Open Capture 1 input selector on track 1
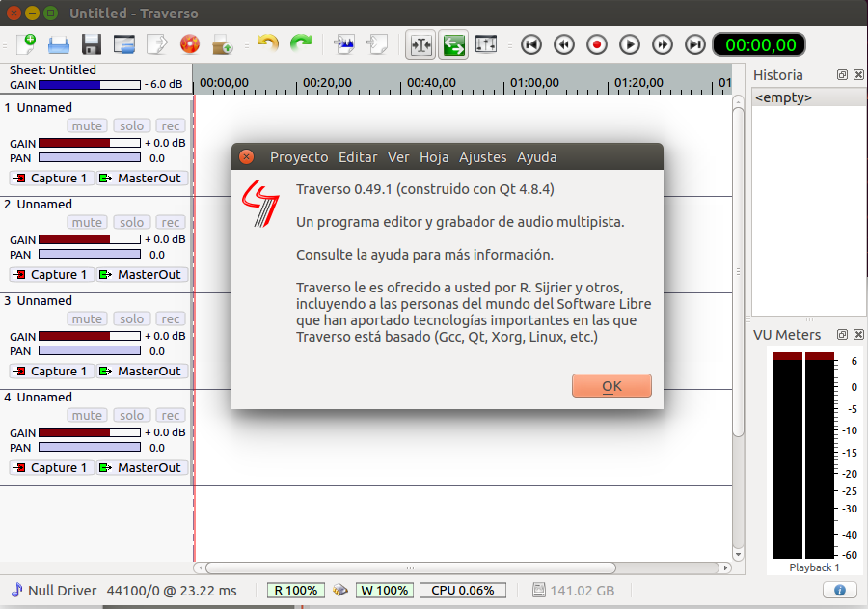The width and height of the screenshot is (868, 609). pyautogui.click(x=51, y=178)
